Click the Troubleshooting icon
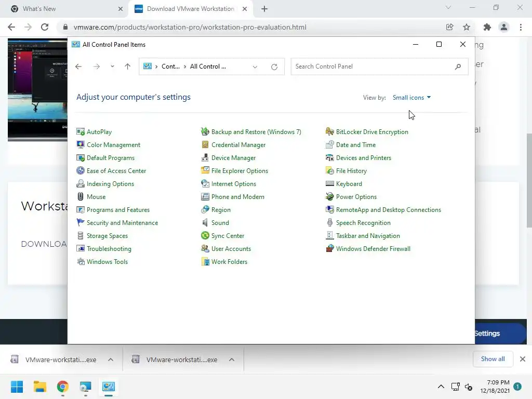The width and height of the screenshot is (532, 399). [81, 249]
